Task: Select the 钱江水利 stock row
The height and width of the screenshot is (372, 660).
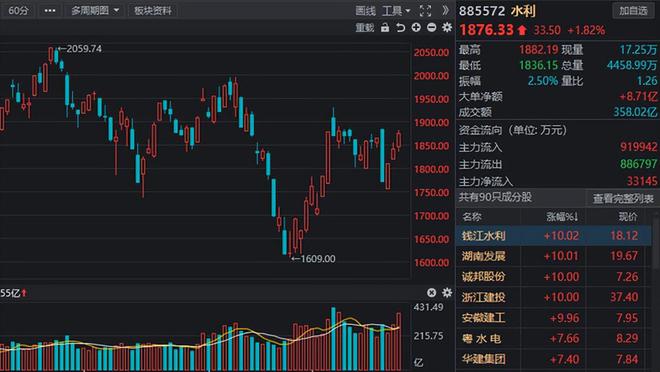Action: point(554,235)
